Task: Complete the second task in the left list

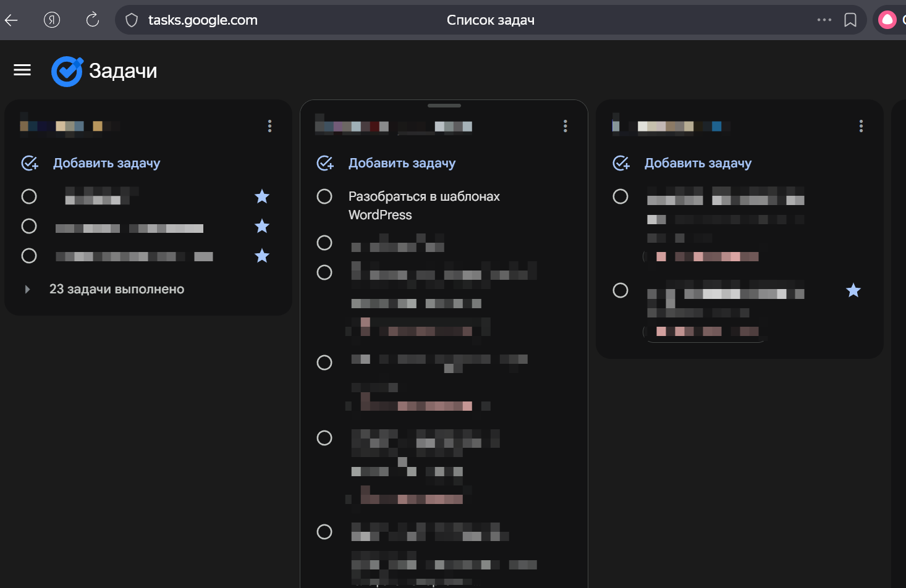Action: [x=29, y=226]
